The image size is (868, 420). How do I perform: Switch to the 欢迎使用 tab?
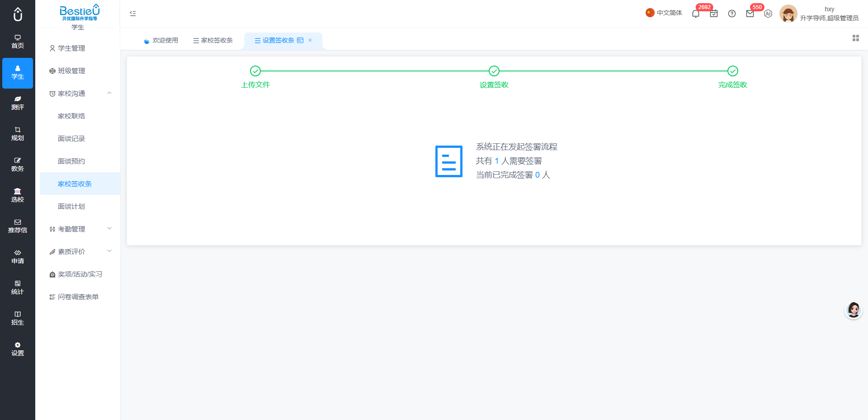coord(161,40)
